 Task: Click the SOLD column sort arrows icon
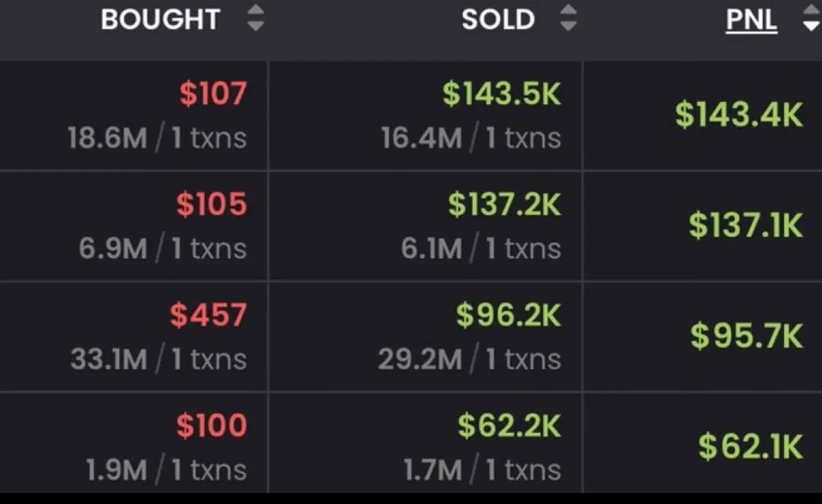(568, 19)
